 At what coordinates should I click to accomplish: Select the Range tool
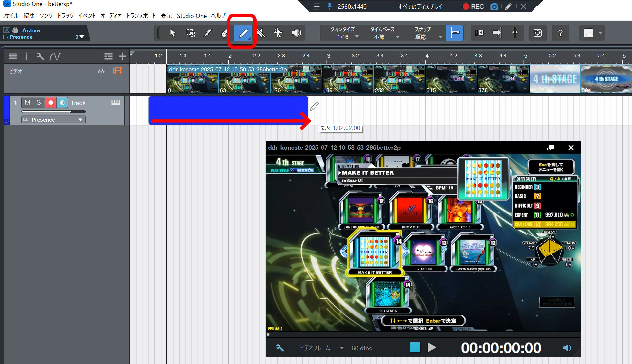[190, 33]
